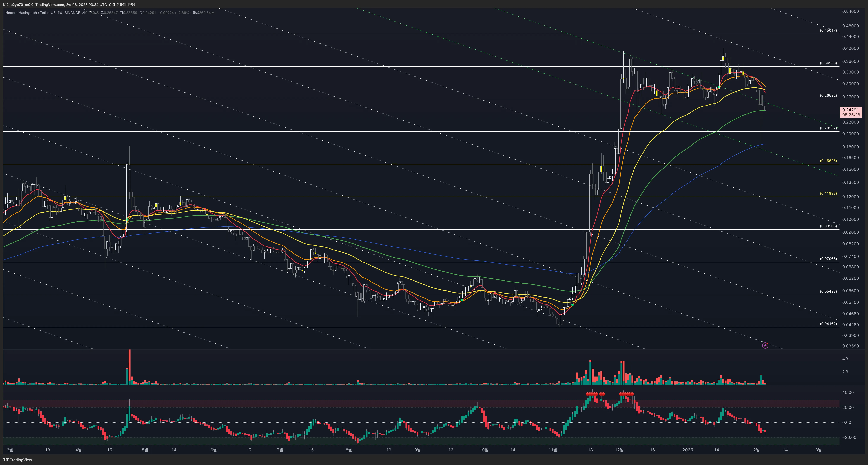Click the 0.36000 price axis label
The width and height of the screenshot is (868, 465).
point(850,62)
